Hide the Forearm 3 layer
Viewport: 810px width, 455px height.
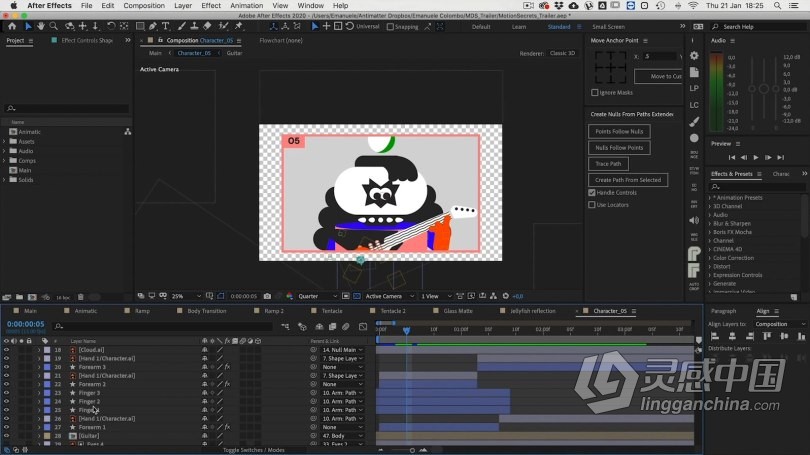[6, 367]
